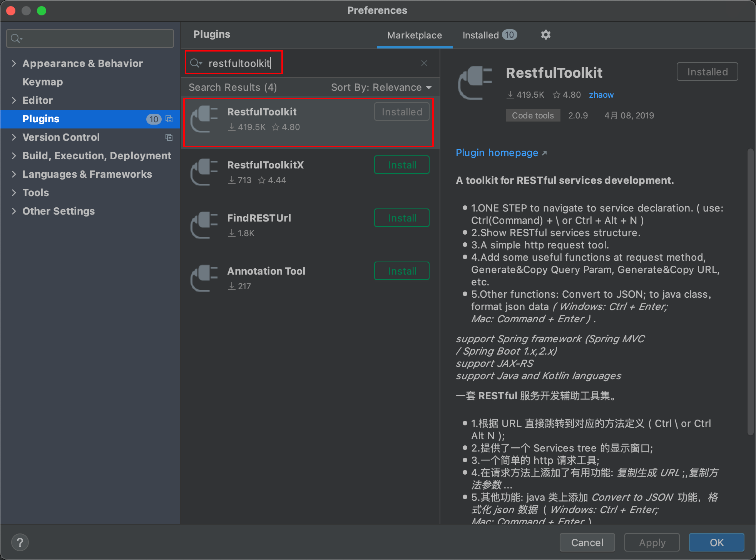Screen dimensions: 756x560
Task: Click the RestfulToolkit plug icon in results
Action: [204, 119]
